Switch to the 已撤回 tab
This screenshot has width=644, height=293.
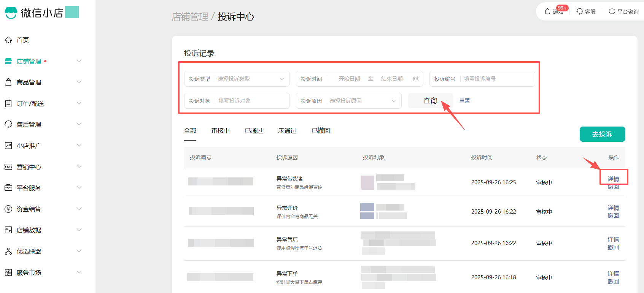tap(321, 131)
